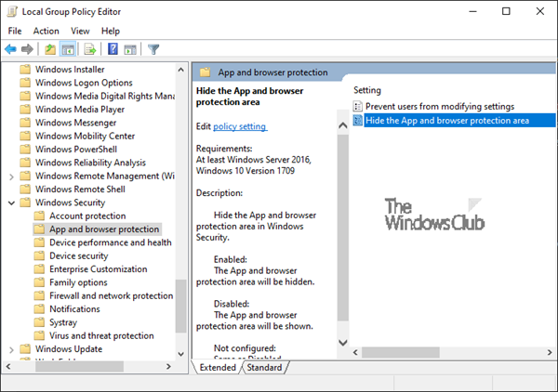Toggle the Show/Hide Action Pane icon

click(130, 49)
